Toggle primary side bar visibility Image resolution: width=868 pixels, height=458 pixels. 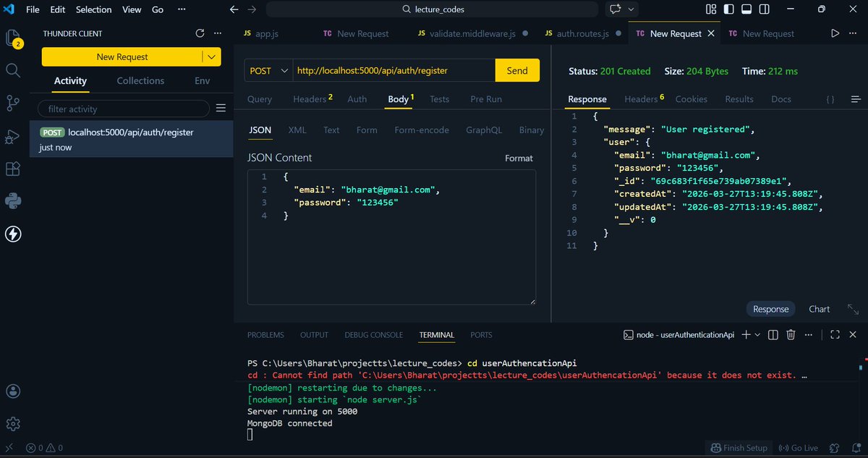click(x=728, y=9)
